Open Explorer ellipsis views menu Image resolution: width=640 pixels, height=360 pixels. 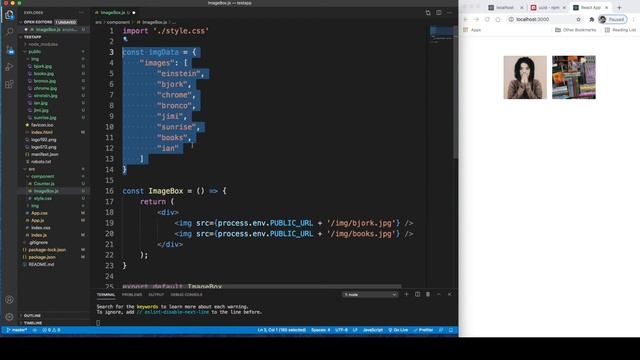point(81,13)
